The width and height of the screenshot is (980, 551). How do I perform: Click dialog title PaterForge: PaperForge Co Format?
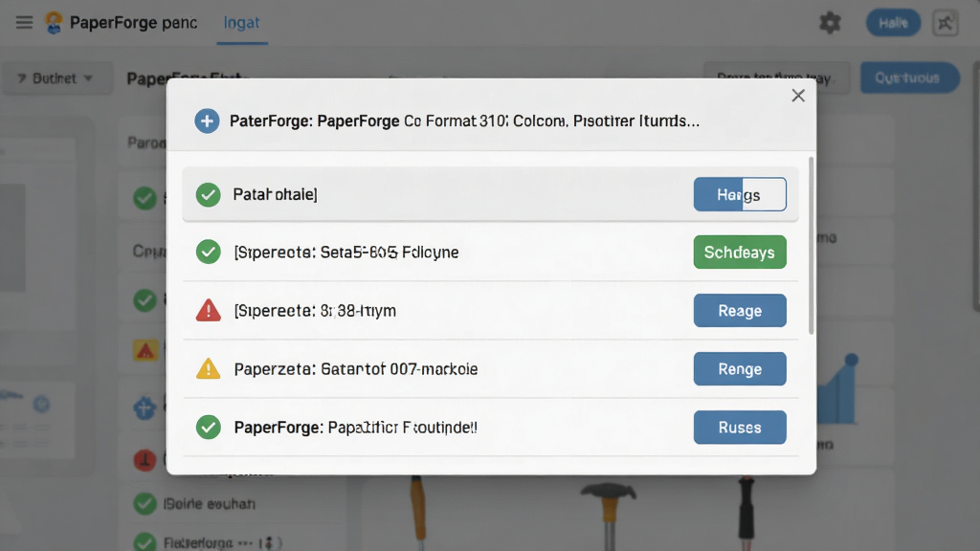[x=464, y=121]
